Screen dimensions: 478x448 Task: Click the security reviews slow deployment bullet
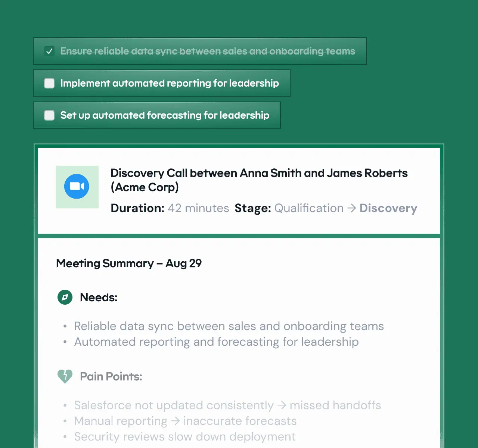pos(184,437)
